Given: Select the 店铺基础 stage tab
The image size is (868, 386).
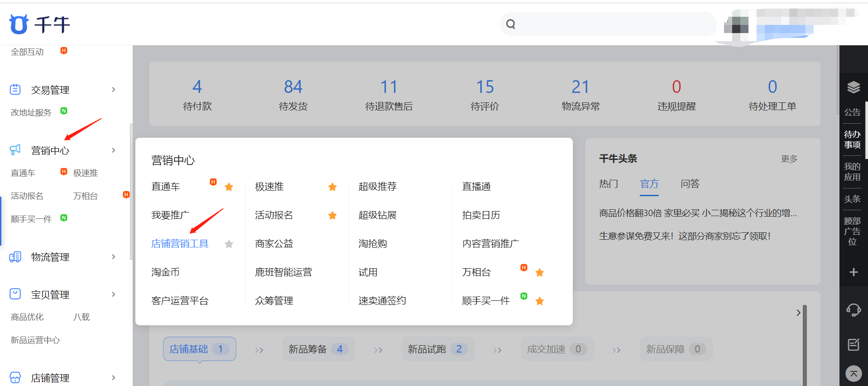Looking at the screenshot, I should pos(199,349).
